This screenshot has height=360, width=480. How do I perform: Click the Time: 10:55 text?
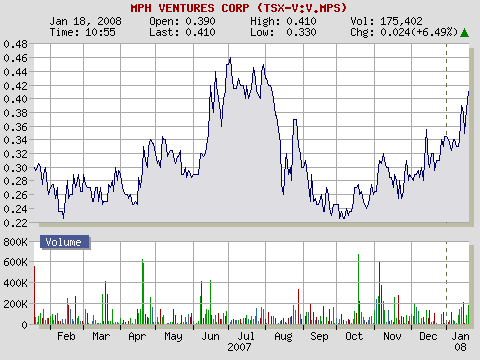(83, 32)
